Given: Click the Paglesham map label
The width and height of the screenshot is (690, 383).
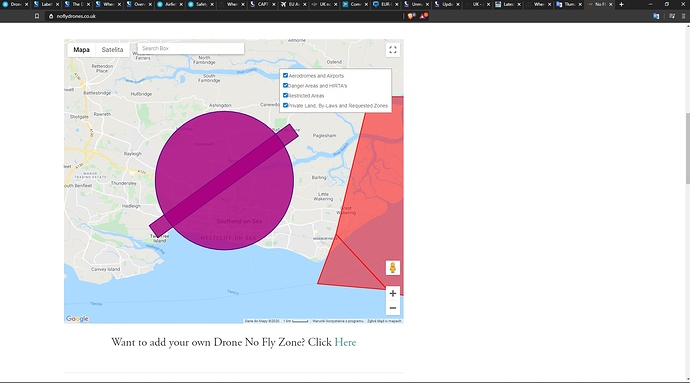Looking at the screenshot, I should [324, 136].
